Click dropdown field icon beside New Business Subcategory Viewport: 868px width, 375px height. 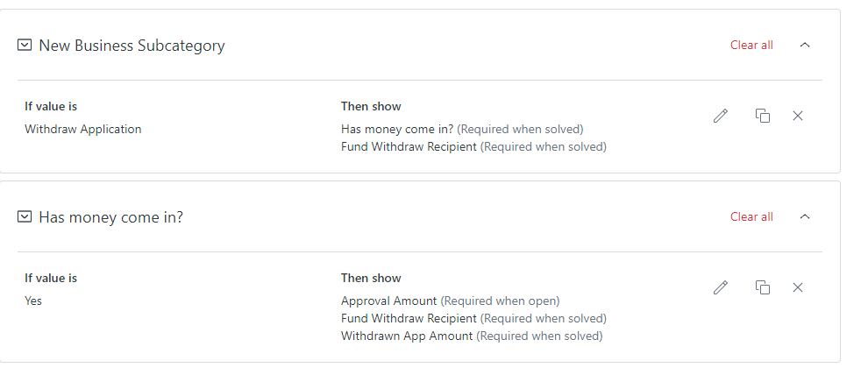(x=25, y=46)
